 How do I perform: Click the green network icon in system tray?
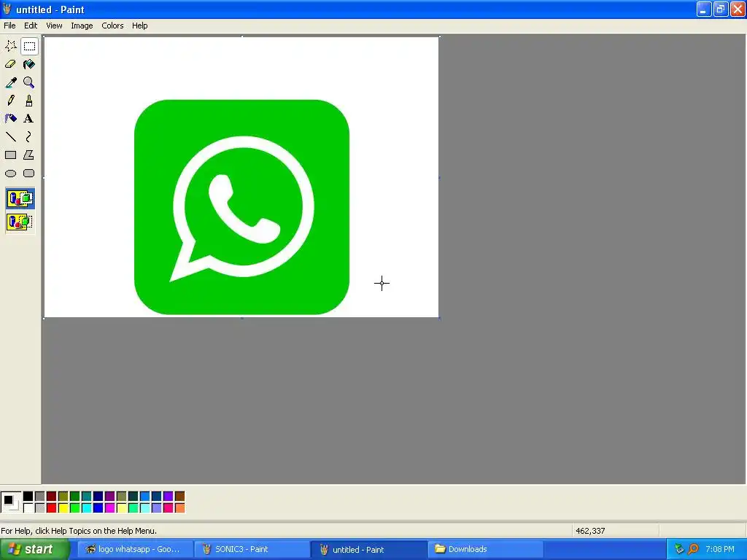(x=679, y=549)
